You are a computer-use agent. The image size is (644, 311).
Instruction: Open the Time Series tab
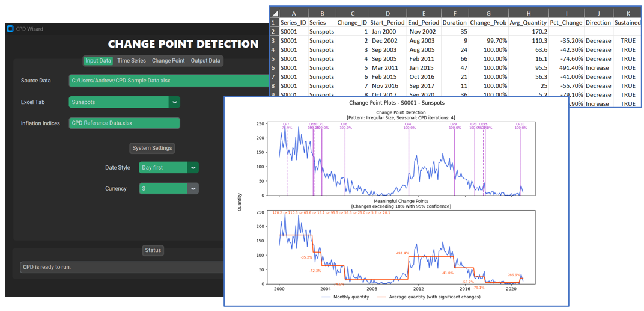[x=131, y=61]
